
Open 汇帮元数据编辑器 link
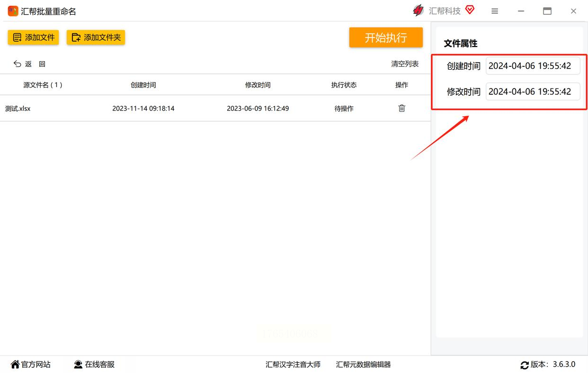coord(363,364)
